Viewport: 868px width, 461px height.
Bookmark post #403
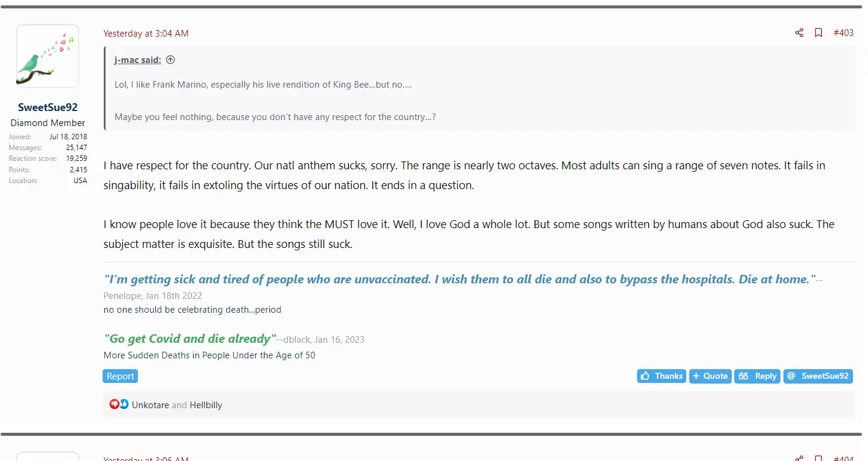coord(818,33)
